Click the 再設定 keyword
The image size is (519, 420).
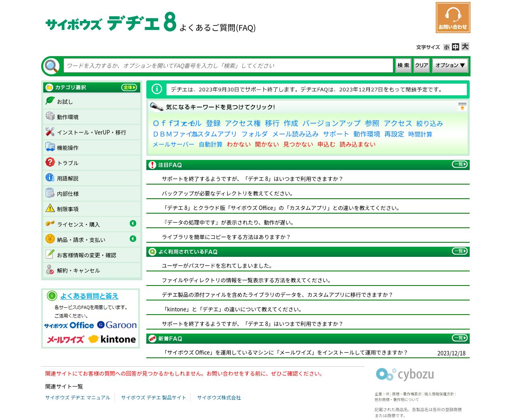coord(394,134)
